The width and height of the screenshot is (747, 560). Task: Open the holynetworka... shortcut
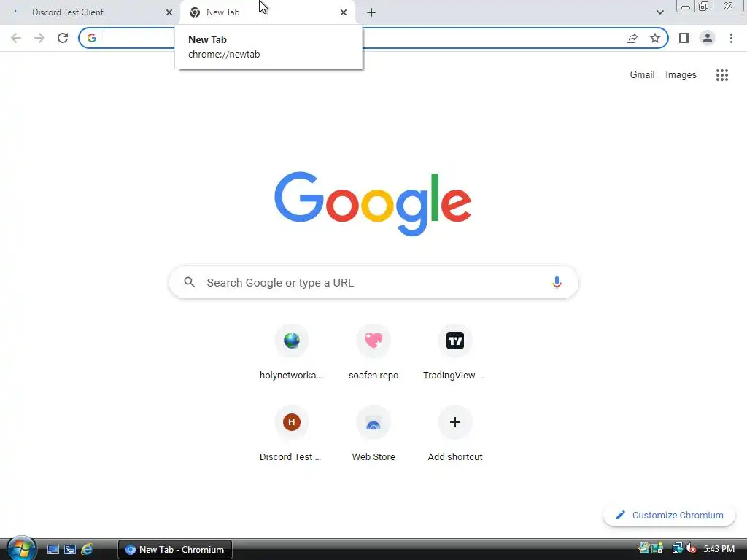[291, 353]
